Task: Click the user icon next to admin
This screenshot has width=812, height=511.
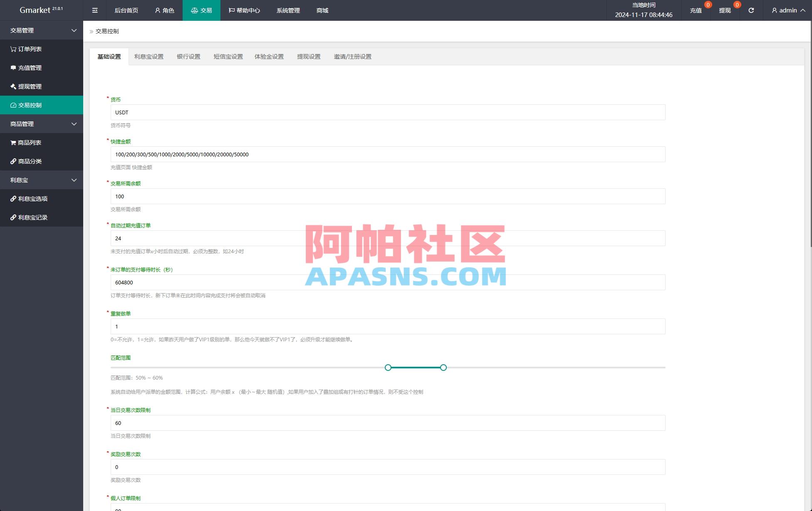Action: [774, 10]
